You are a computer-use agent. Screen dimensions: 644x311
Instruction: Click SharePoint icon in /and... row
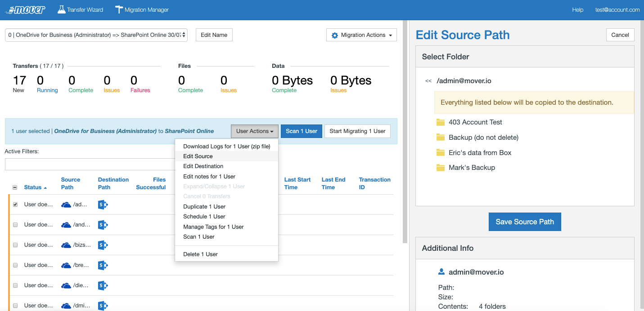[x=103, y=225]
